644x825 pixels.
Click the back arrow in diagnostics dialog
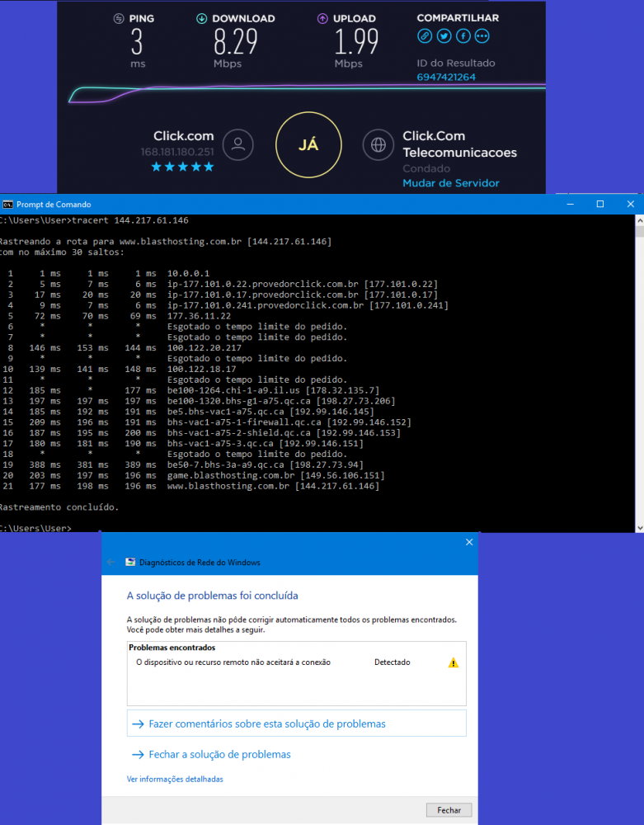[111, 562]
